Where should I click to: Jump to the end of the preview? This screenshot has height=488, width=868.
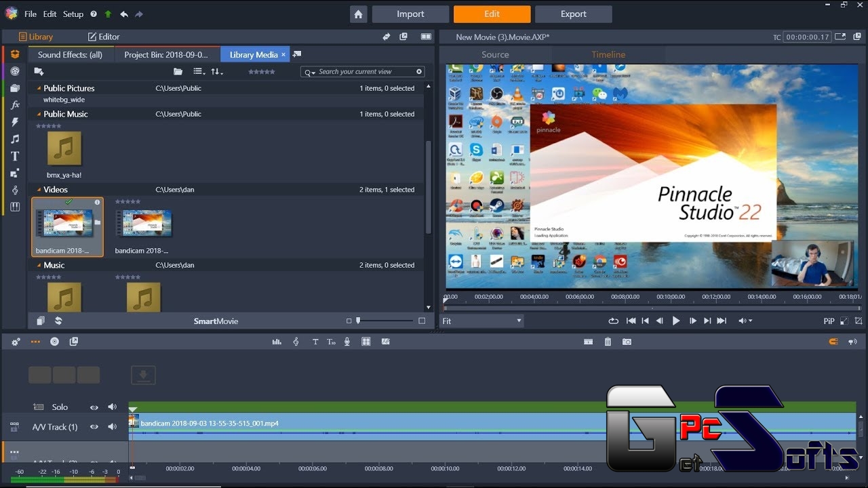pos(722,321)
